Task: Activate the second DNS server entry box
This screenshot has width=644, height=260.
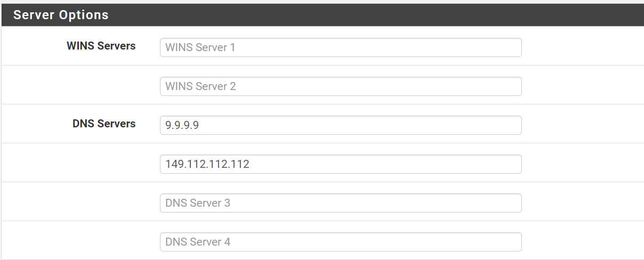Action: click(x=341, y=164)
